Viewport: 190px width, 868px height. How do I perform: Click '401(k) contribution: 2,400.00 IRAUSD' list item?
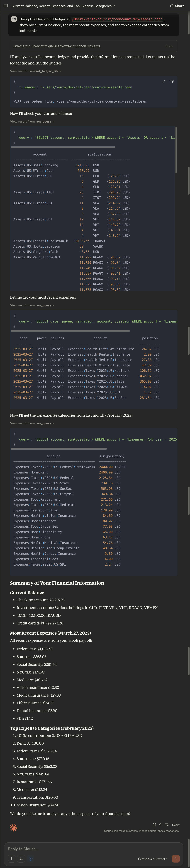click(x=49, y=736)
